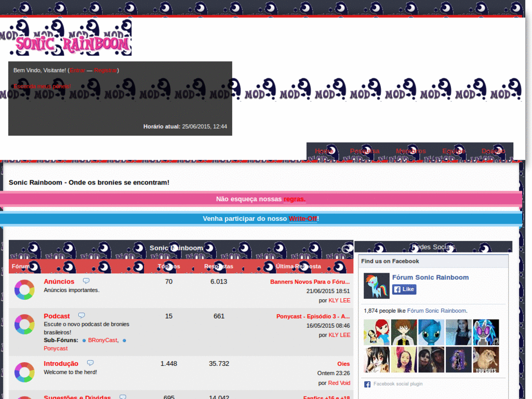Click the YOU GUYS dog meme photo
532x399 pixels.
pos(486,360)
